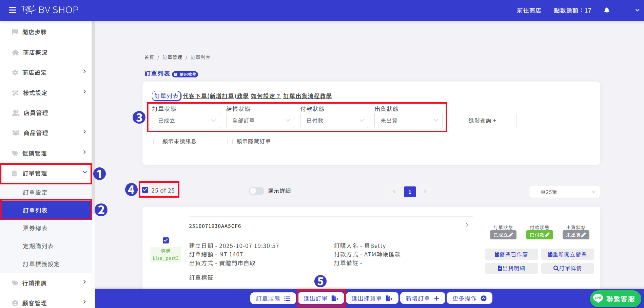This screenshot has height=308, width=644.
Task: Click 進階查詢 + button
Action: [x=482, y=121]
